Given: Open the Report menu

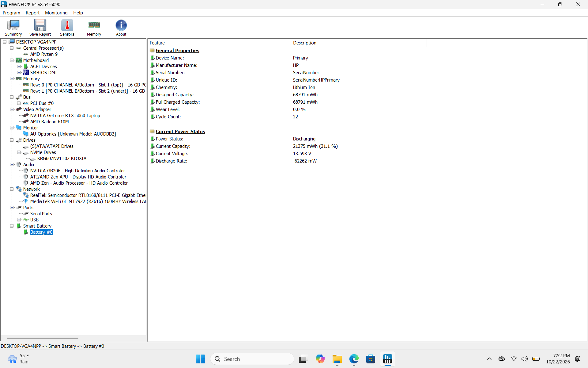Looking at the screenshot, I should tap(32, 13).
